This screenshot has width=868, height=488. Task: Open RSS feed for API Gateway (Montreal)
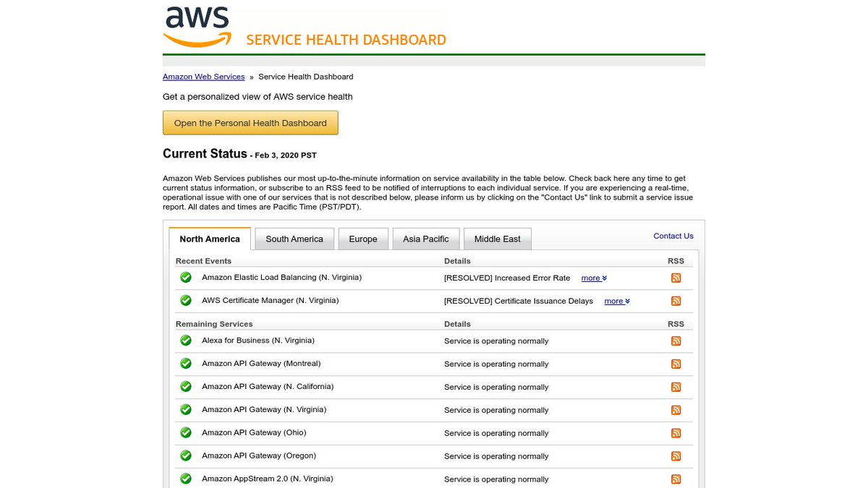pos(676,364)
